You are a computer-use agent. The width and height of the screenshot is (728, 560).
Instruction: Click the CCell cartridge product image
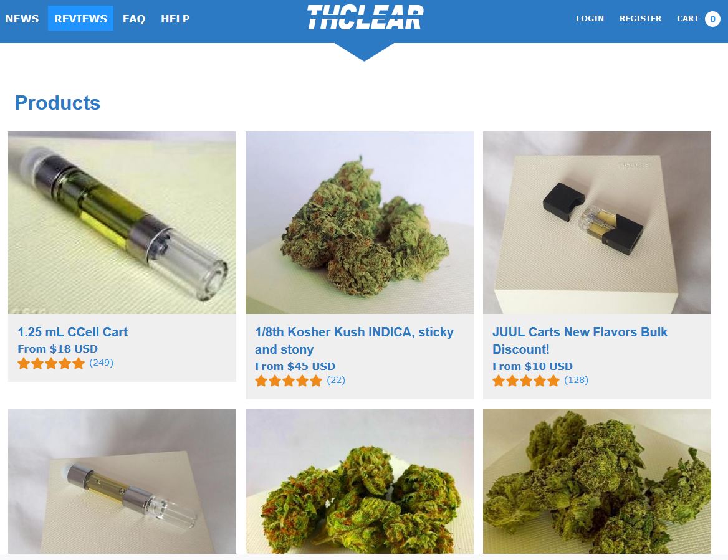[x=122, y=223]
